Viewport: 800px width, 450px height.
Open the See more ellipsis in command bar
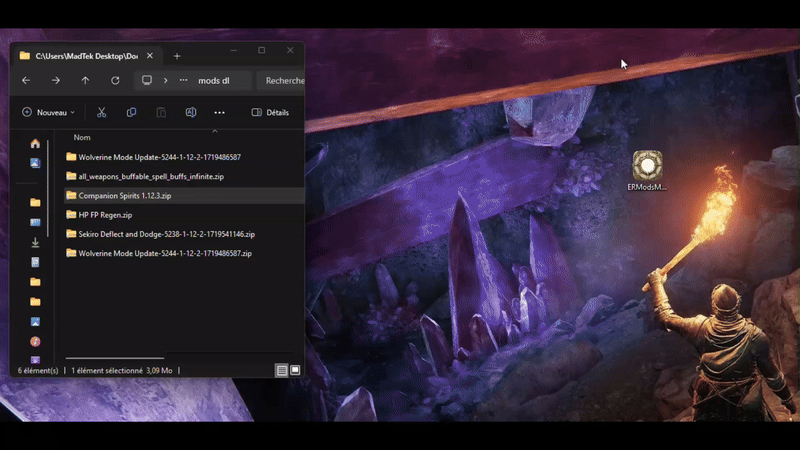[219, 113]
